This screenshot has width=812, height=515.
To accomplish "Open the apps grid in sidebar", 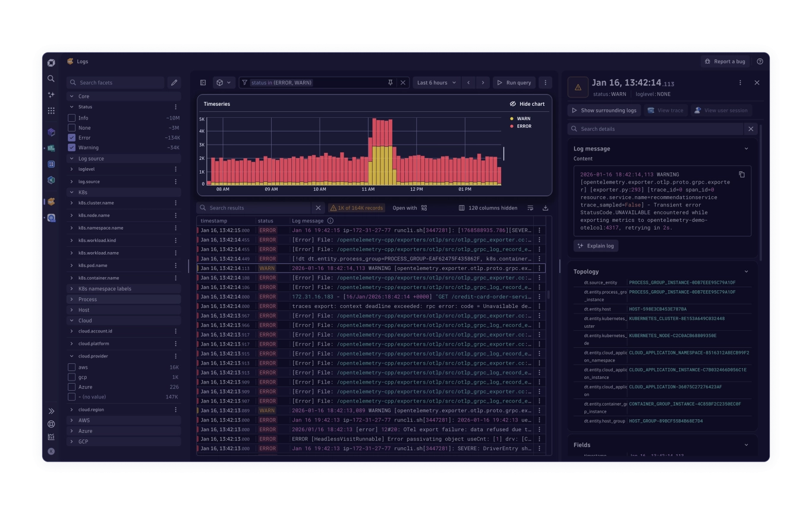I will click(x=51, y=111).
